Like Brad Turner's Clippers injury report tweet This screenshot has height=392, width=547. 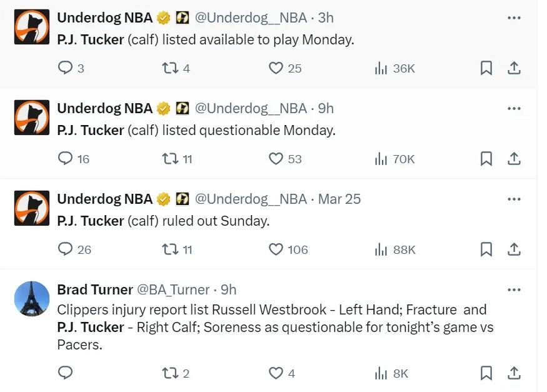(276, 373)
